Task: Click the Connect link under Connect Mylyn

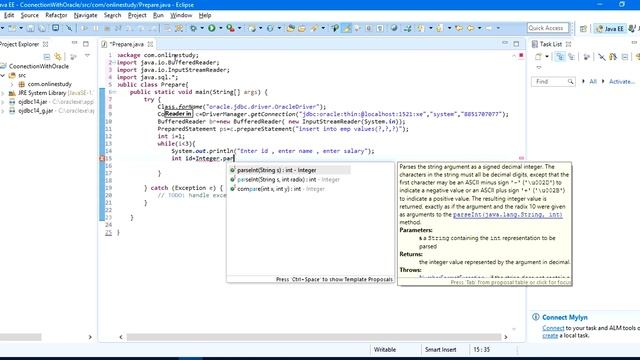Action: [553, 328]
